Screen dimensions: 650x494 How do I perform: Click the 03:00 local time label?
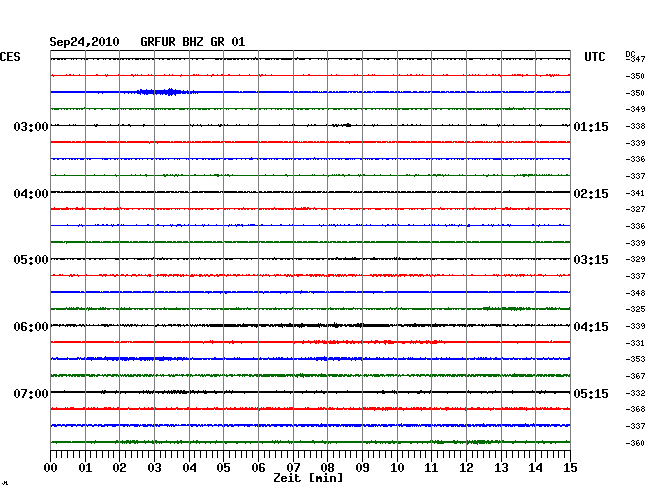[x=31, y=126]
